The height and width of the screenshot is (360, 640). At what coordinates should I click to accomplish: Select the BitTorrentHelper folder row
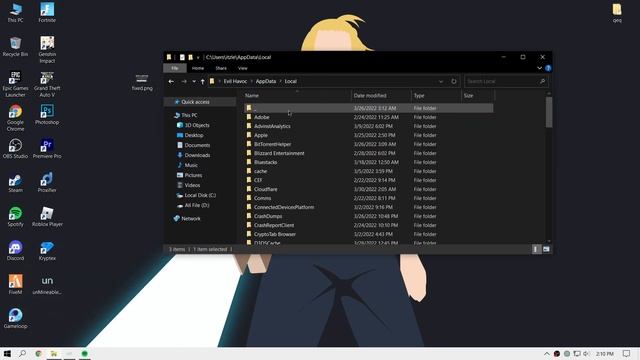click(369, 144)
